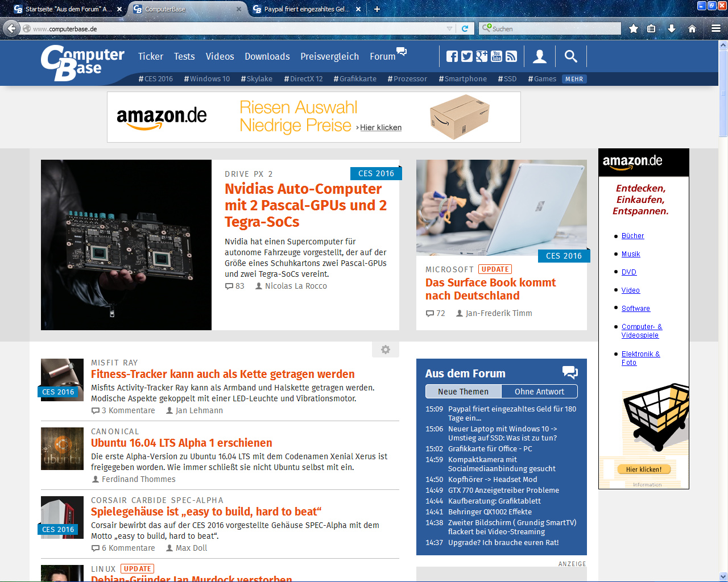Reload page using the refresh icon
Image resolution: width=728 pixels, height=582 pixels.
pyautogui.click(x=465, y=28)
